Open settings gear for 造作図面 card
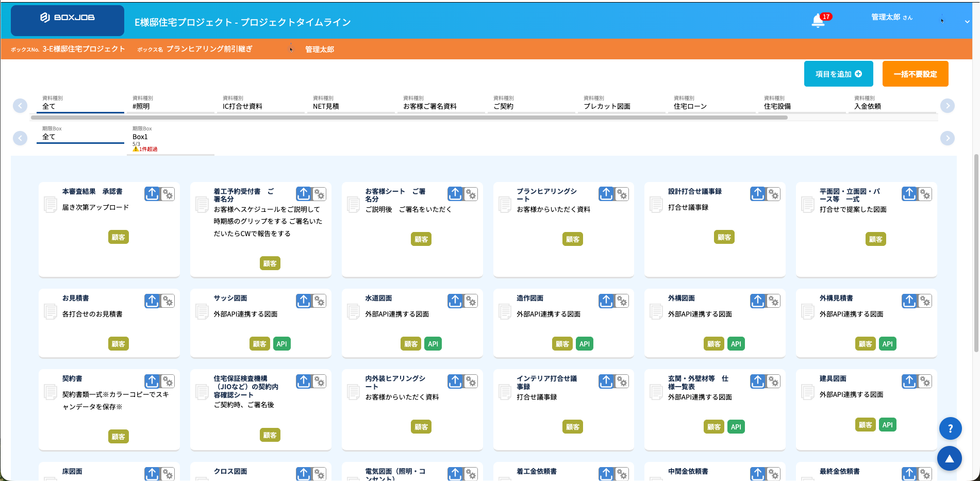980x481 pixels. pyautogui.click(x=622, y=301)
